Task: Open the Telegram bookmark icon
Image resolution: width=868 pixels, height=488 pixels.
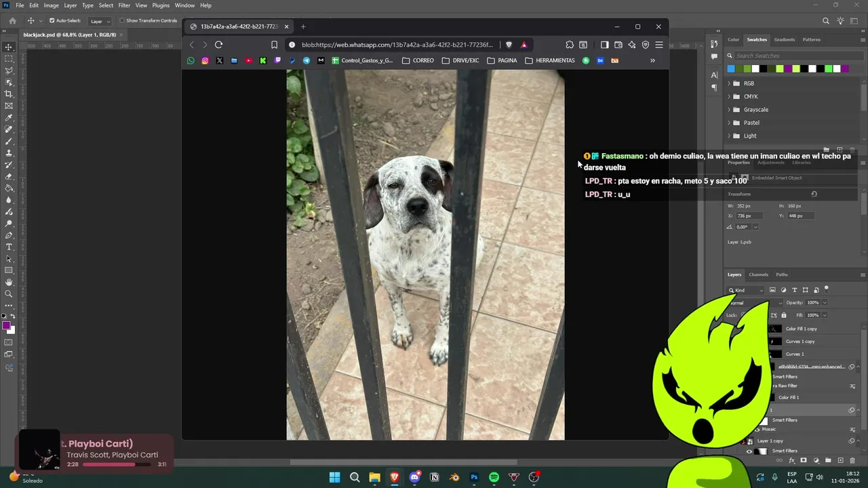Action: 307,60
